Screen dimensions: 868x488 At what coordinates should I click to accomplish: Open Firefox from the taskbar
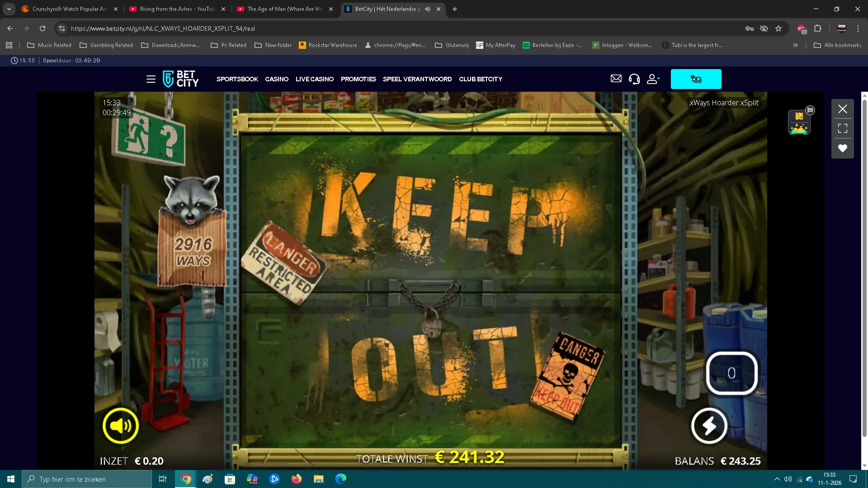pyautogui.click(x=297, y=479)
